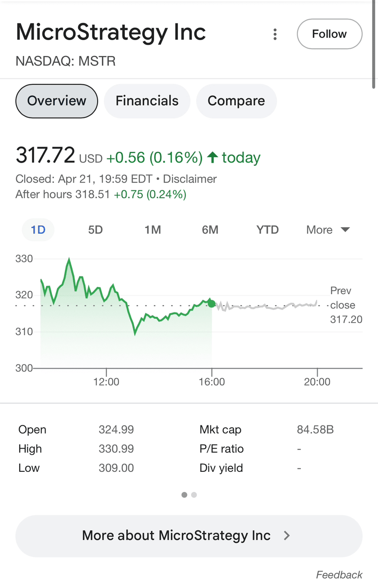Click the page scrollbar thumb
This screenshot has width=378, height=588.
click(x=374, y=46)
